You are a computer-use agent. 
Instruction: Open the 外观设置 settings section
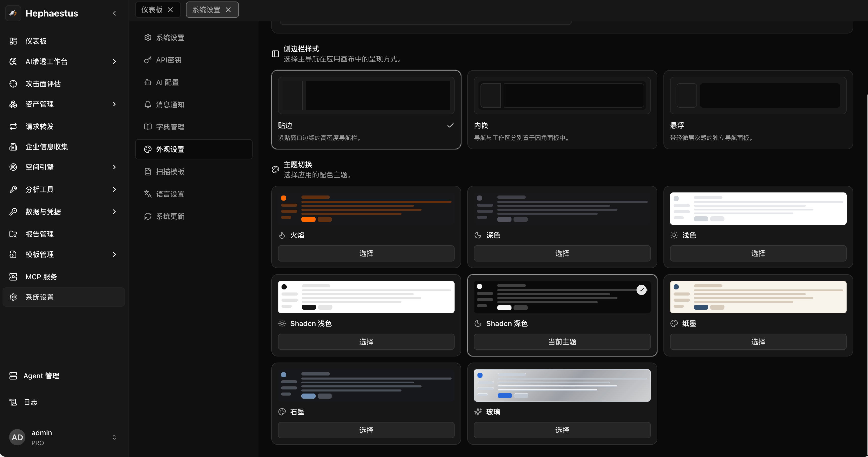point(194,149)
